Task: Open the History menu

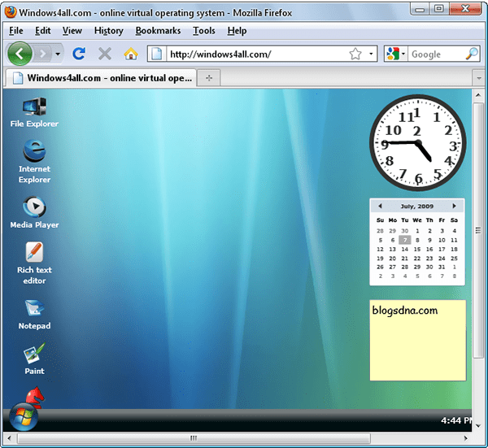Action: click(109, 30)
